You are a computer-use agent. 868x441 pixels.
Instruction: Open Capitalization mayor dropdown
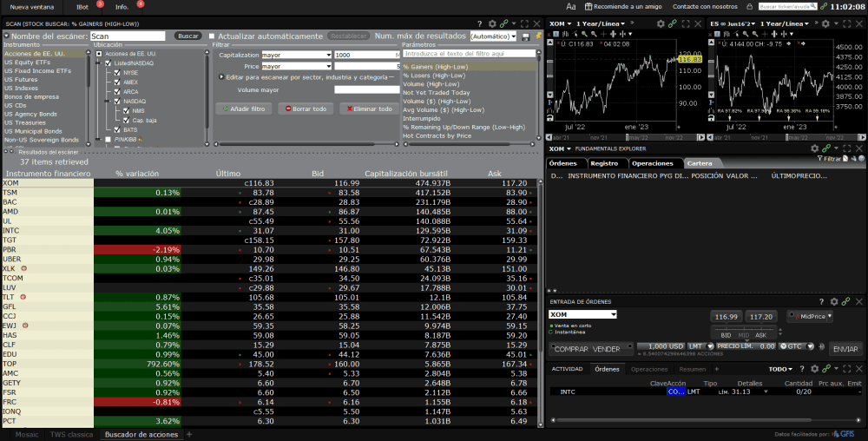tap(296, 55)
